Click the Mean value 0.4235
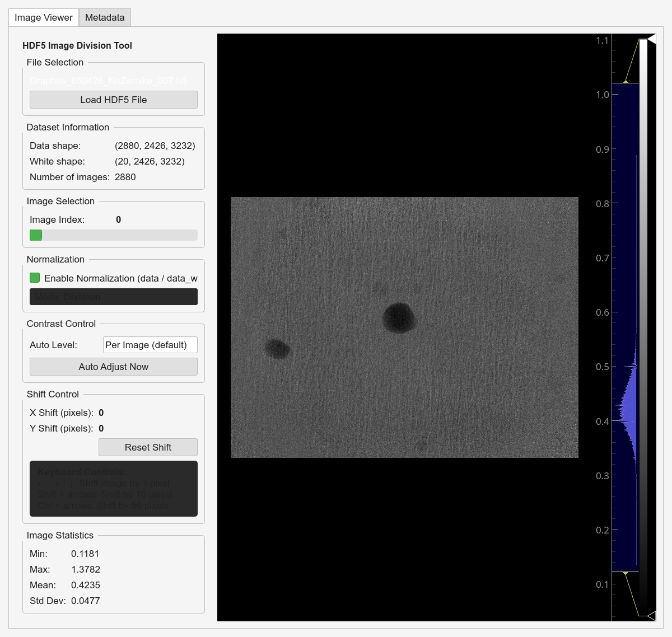Screen dimensions: 672x637 86,585
